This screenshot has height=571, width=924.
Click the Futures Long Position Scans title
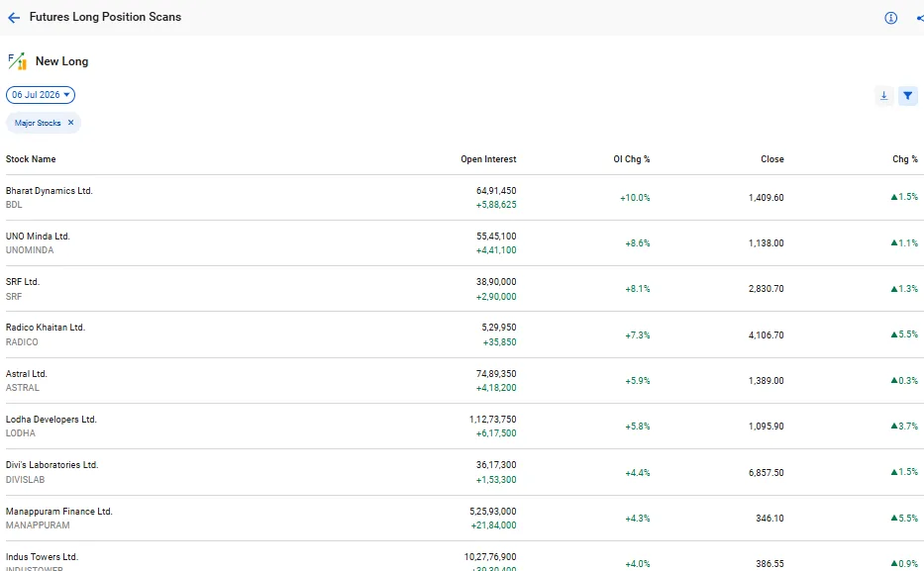tap(106, 17)
